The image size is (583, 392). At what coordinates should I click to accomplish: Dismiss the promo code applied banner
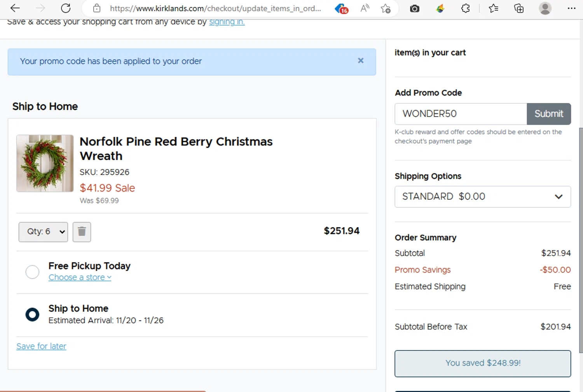(x=361, y=61)
